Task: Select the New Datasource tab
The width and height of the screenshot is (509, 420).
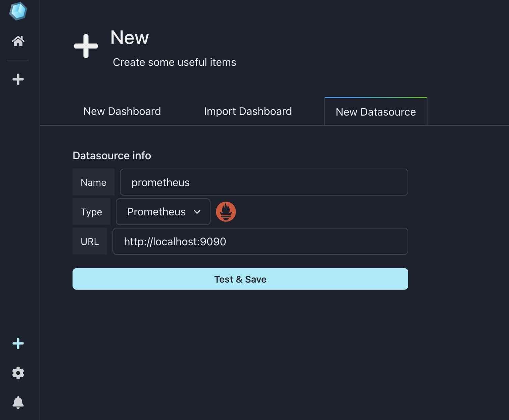Action: pyautogui.click(x=376, y=112)
